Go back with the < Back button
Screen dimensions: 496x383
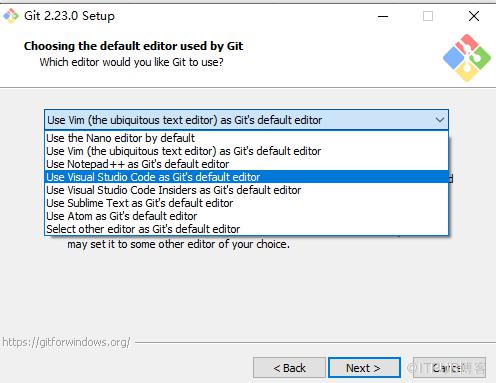point(289,368)
